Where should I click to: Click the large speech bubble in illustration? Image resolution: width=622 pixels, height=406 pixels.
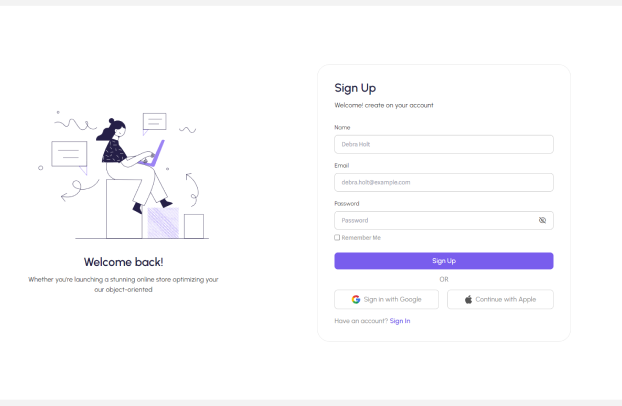[x=69, y=157]
